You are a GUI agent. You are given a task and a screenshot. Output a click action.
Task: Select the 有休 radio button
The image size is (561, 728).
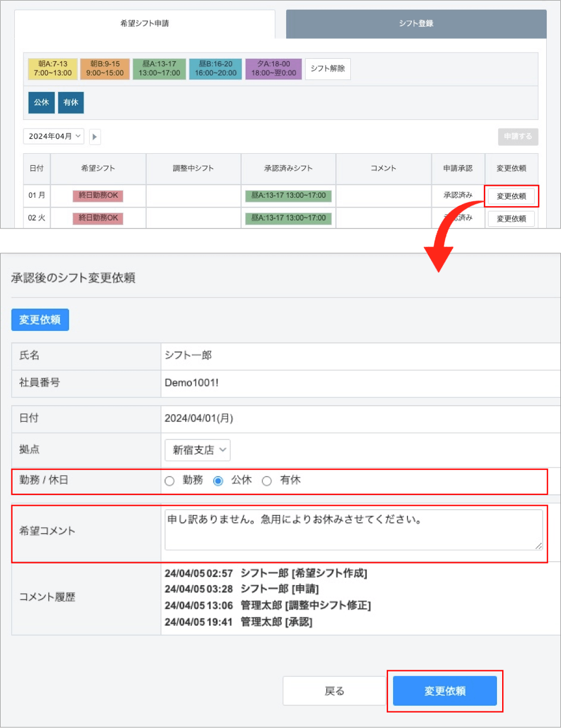click(267, 481)
